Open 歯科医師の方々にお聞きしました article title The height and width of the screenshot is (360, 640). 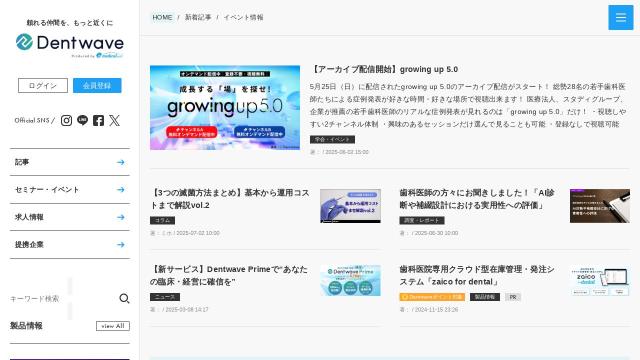pyautogui.click(x=477, y=199)
